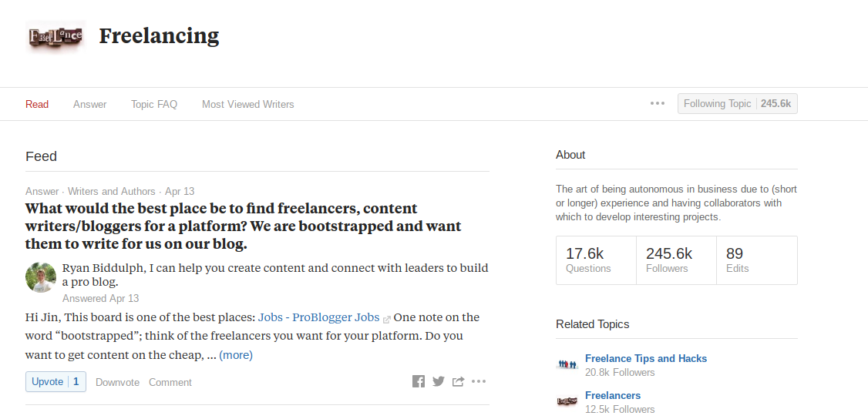Click the Freelance Tips and Hacks icon

tap(567, 365)
